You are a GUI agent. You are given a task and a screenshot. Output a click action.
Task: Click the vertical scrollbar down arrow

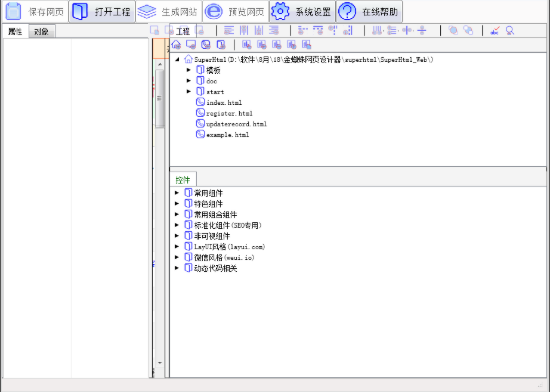[160, 363]
